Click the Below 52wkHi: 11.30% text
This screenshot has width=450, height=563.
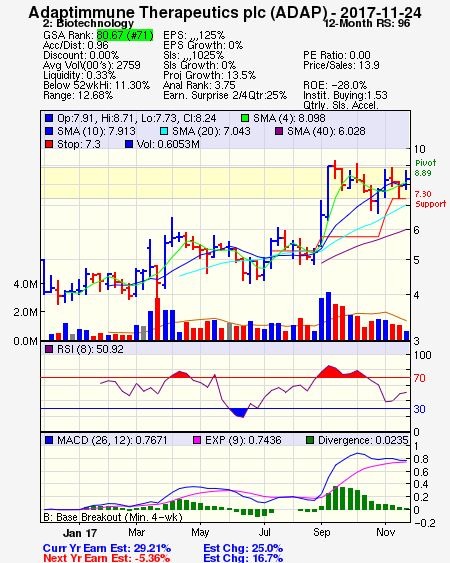coord(96,85)
